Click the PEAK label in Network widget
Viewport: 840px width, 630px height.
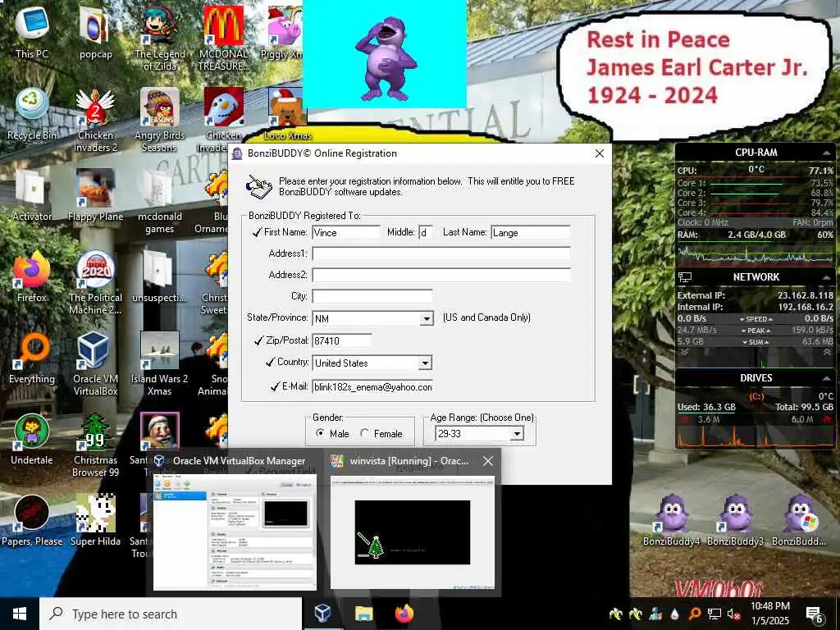pos(756,331)
